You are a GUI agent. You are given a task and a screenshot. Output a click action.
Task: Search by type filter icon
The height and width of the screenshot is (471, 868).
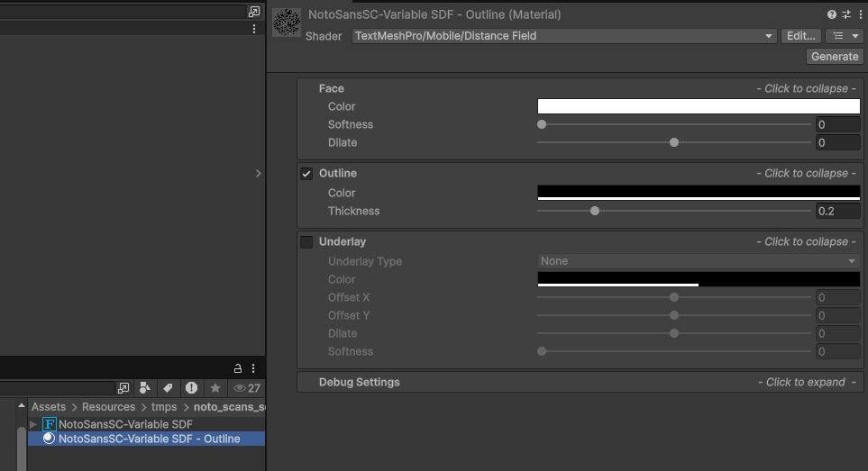[145, 388]
